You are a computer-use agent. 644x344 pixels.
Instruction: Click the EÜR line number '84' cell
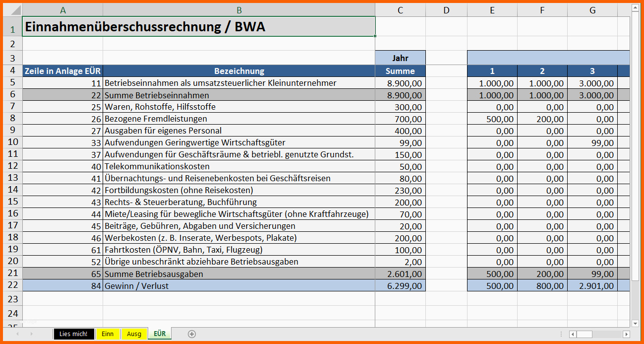tap(62, 285)
